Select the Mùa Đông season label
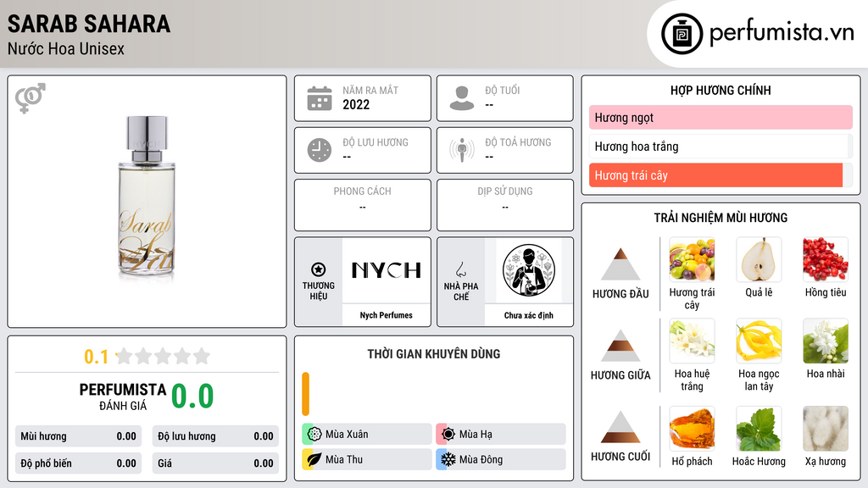868x488 pixels. point(481,459)
